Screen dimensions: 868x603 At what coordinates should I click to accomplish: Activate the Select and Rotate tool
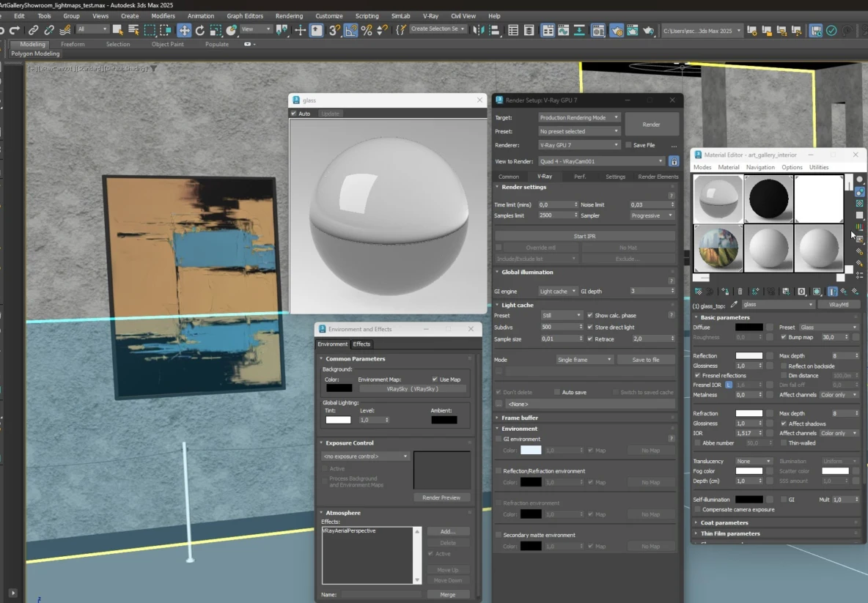point(200,31)
